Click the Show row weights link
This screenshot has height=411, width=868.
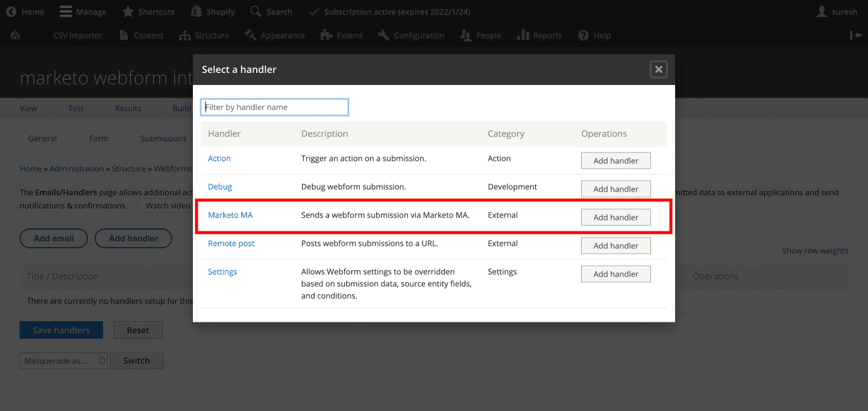pos(815,251)
